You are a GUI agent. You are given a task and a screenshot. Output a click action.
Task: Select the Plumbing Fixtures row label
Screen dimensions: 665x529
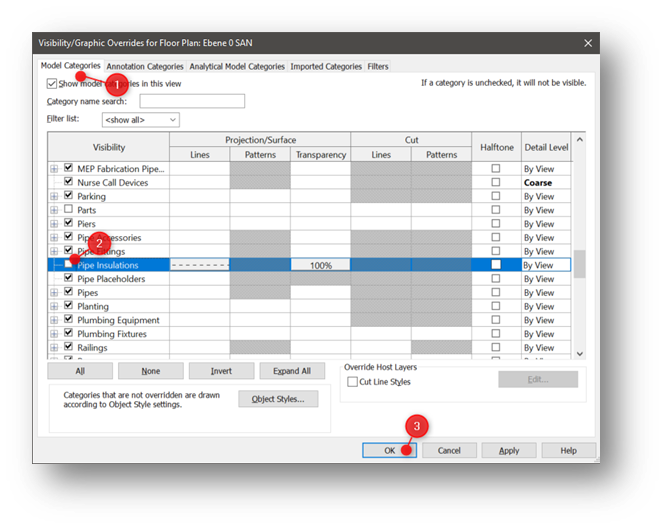click(112, 334)
